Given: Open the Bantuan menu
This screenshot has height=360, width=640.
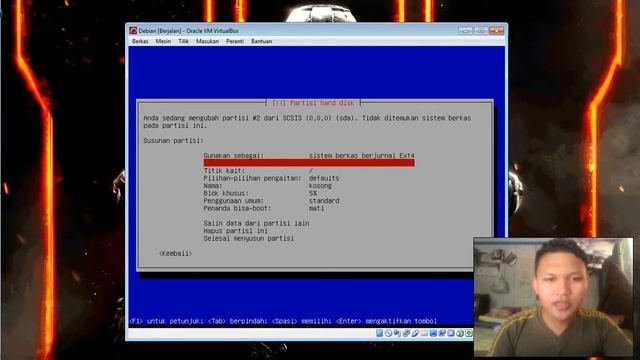Looking at the screenshot, I should click(262, 41).
